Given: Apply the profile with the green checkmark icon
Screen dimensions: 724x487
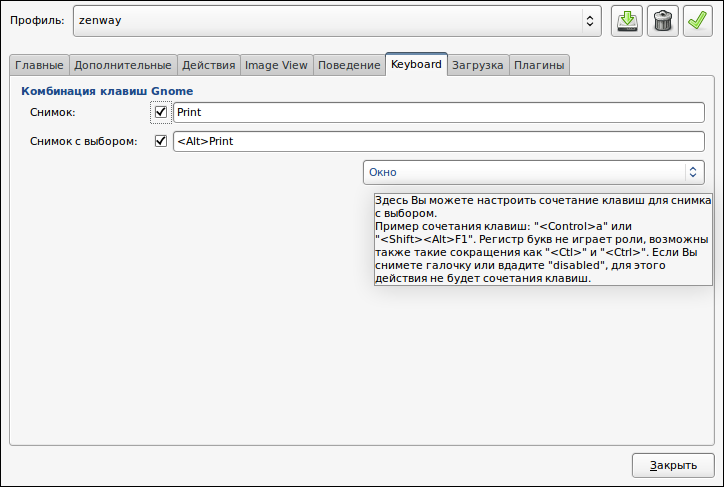Looking at the screenshot, I should (698, 21).
